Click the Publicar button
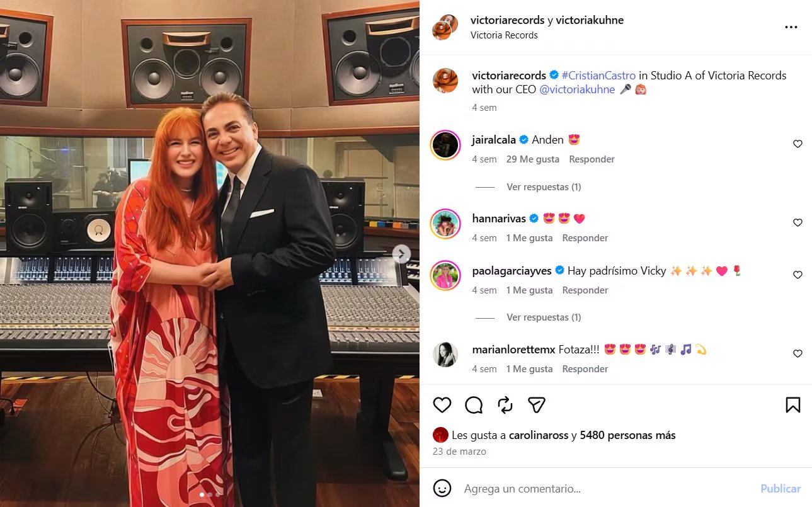812x507 pixels. click(780, 488)
